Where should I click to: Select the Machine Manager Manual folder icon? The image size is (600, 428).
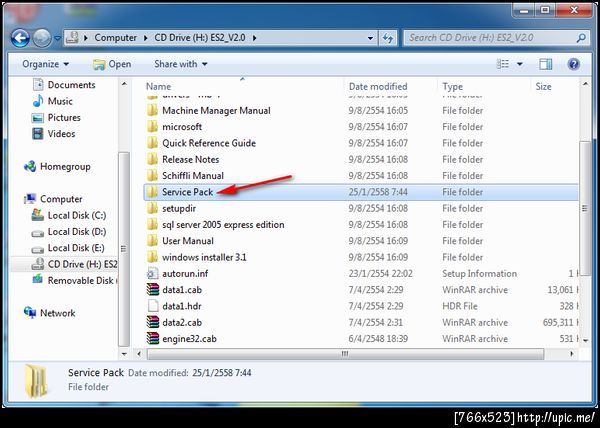[x=152, y=111]
